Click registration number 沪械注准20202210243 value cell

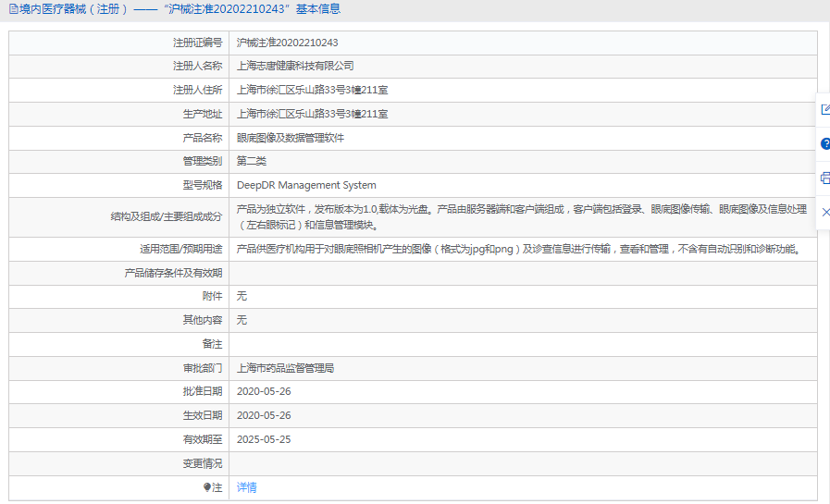click(x=287, y=43)
